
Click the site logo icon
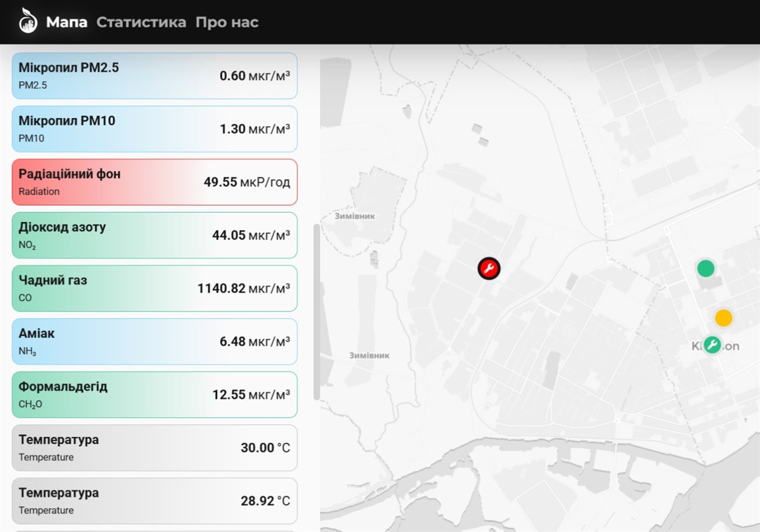28,21
